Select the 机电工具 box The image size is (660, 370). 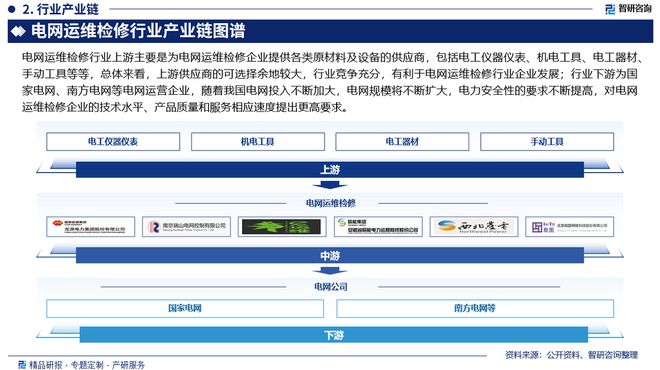pos(258,142)
